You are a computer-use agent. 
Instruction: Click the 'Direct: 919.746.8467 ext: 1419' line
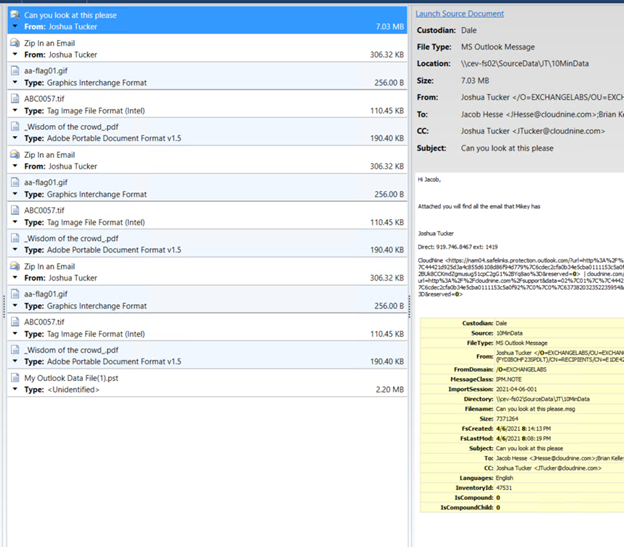coord(458,247)
